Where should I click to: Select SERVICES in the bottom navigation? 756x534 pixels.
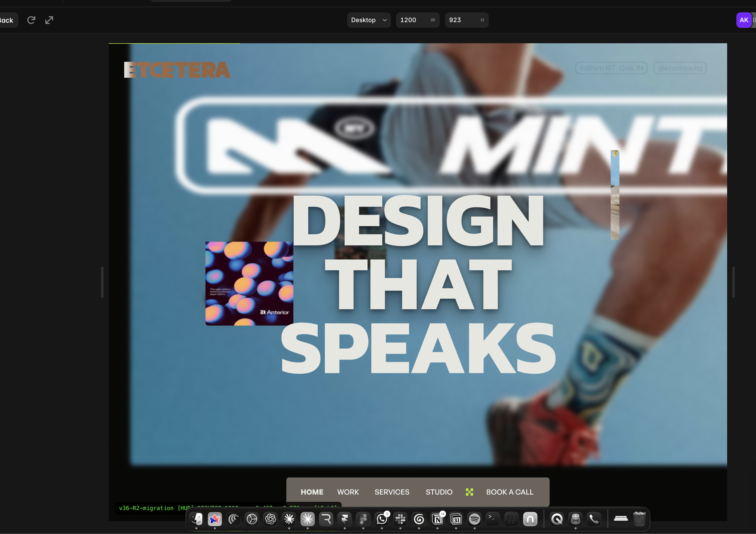[392, 492]
